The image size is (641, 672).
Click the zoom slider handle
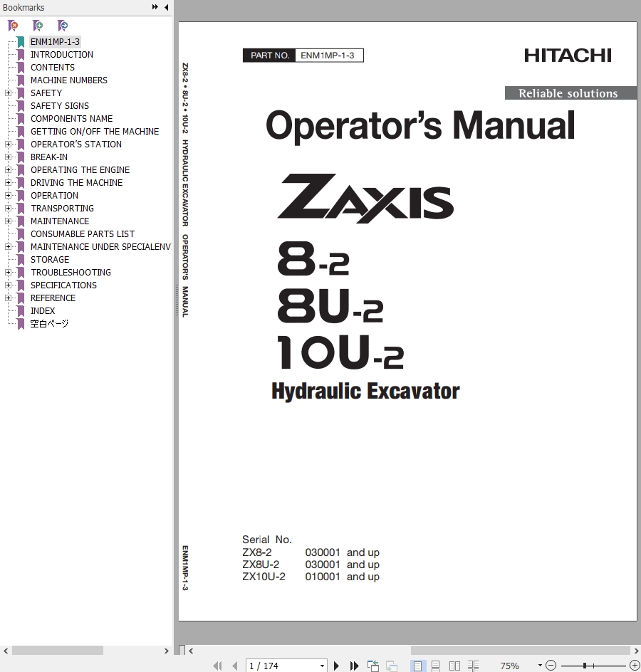pos(585,666)
